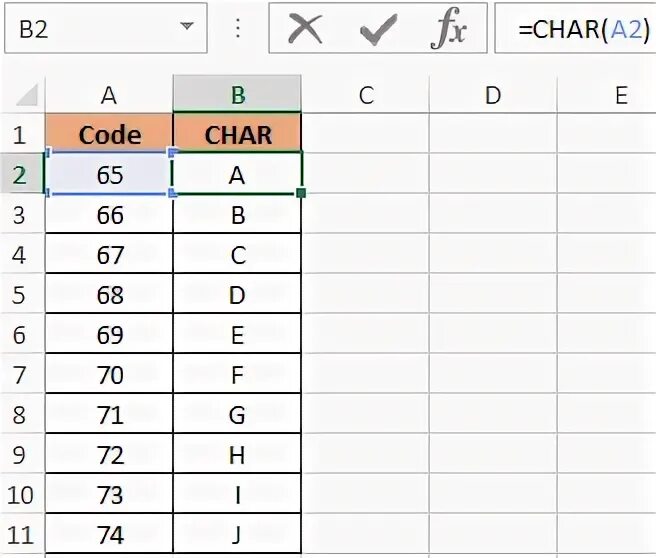Select column C header
This screenshot has width=656, height=558.
click(x=366, y=95)
